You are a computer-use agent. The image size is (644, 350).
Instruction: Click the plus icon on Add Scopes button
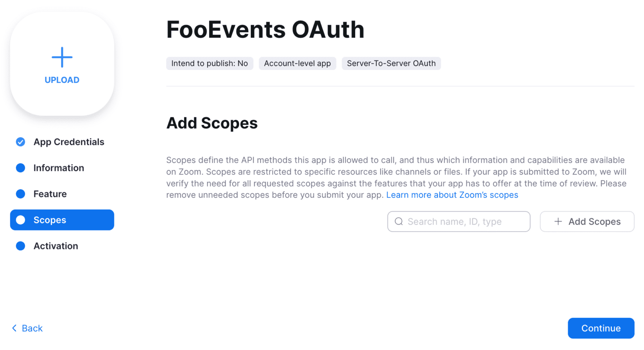pyautogui.click(x=558, y=221)
